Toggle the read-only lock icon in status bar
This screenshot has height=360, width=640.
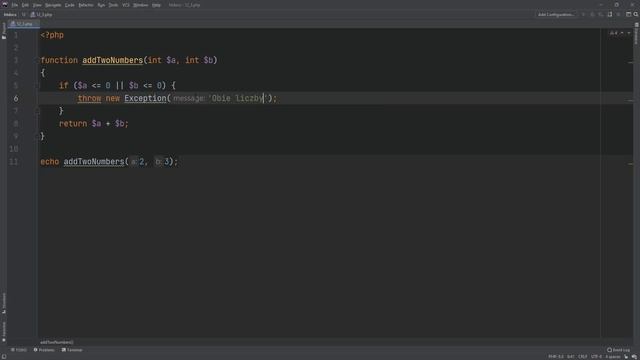click(626, 357)
